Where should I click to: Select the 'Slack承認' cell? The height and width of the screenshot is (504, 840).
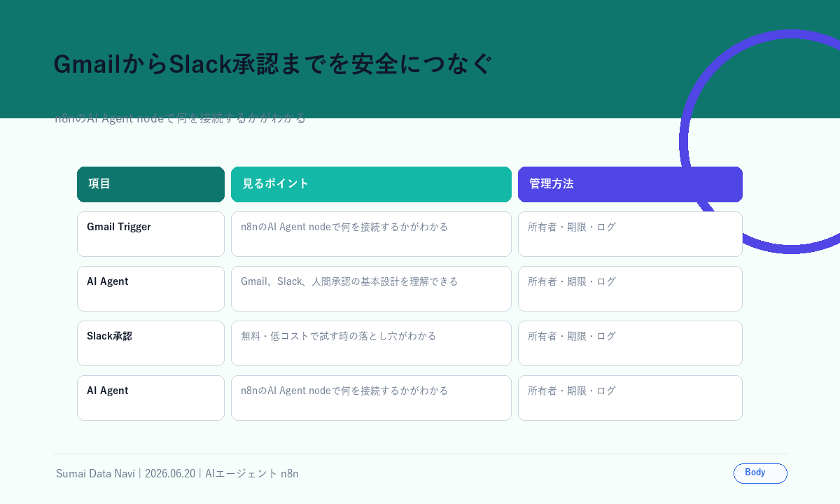150,343
